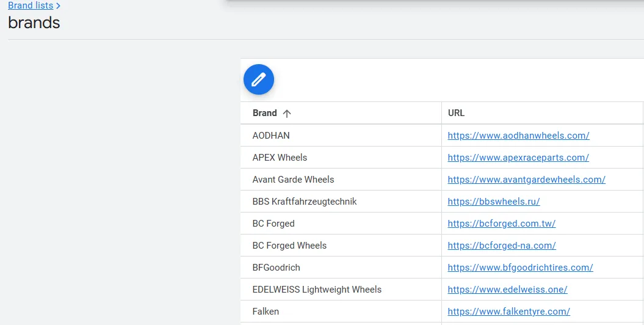Open the bbswheels.ru link

(x=493, y=202)
